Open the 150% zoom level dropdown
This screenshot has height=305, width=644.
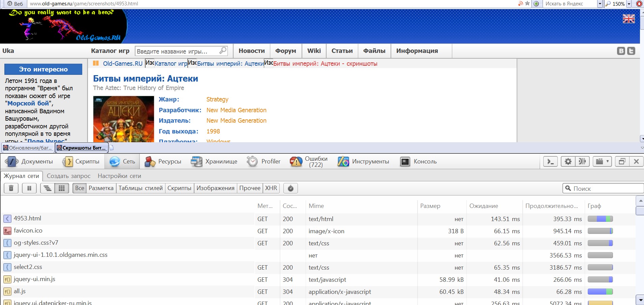click(629, 4)
